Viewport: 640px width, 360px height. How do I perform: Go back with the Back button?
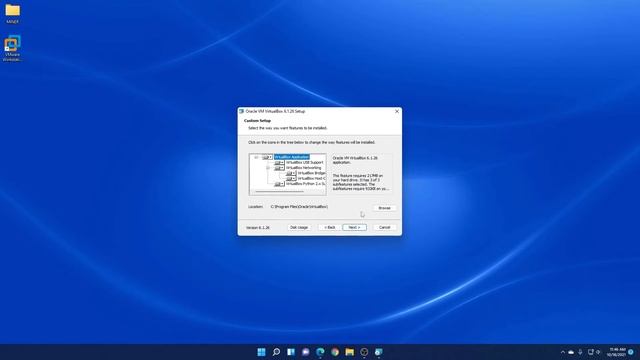coord(329,227)
